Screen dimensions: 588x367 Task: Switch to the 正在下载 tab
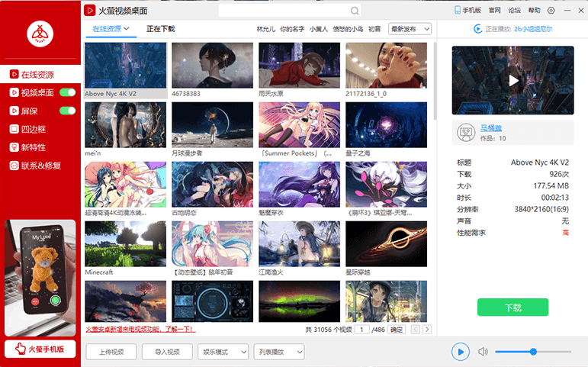click(160, 29)
